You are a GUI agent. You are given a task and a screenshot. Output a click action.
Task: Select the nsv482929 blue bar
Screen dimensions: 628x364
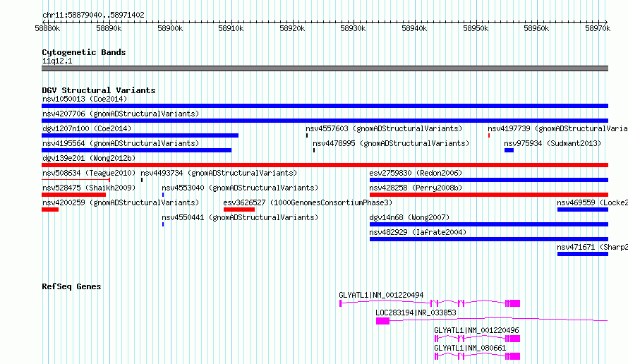pyautogui.click(x=489, y=239)
